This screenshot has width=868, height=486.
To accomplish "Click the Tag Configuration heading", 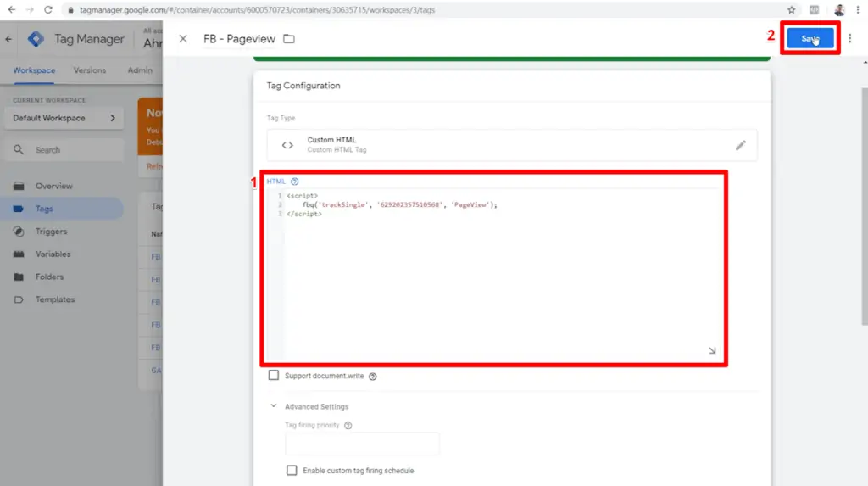I will (303, 86).
